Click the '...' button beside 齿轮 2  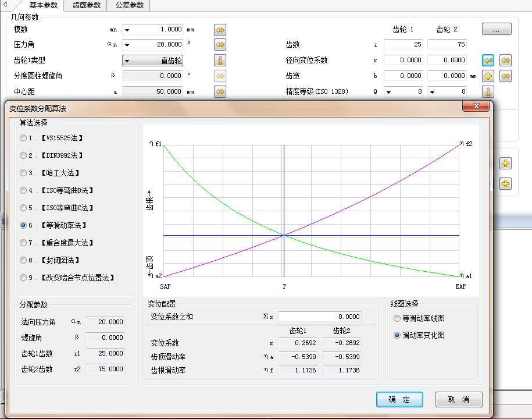pyautogui.click(x=497, y=29)
